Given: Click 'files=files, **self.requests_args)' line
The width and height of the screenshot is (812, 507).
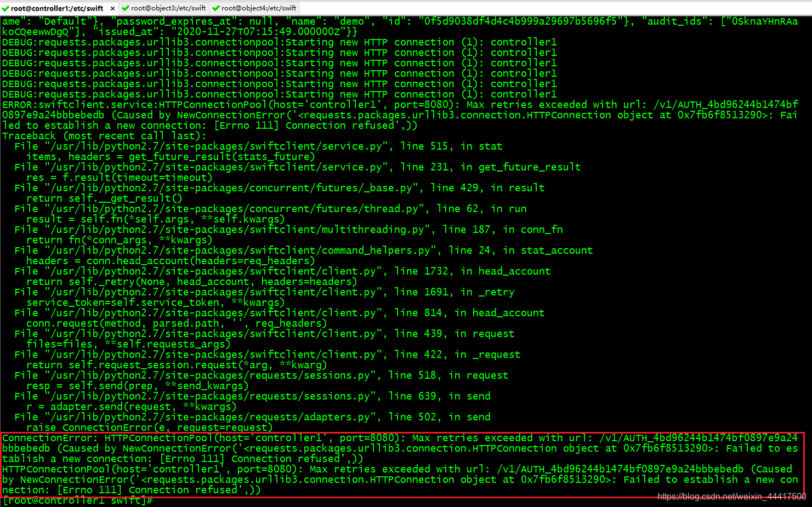Looking at the screenshot, I should [128, 344].
